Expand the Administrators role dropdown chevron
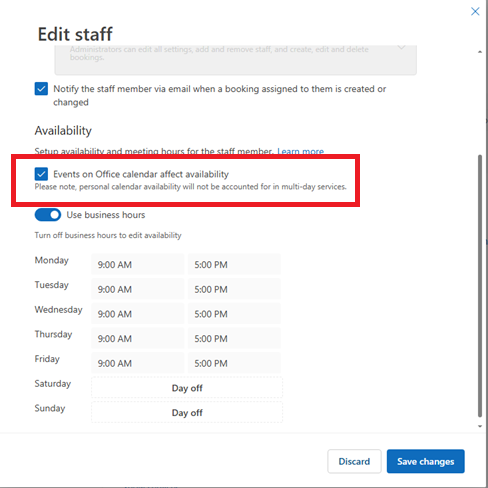 click(x=401, y=48)
